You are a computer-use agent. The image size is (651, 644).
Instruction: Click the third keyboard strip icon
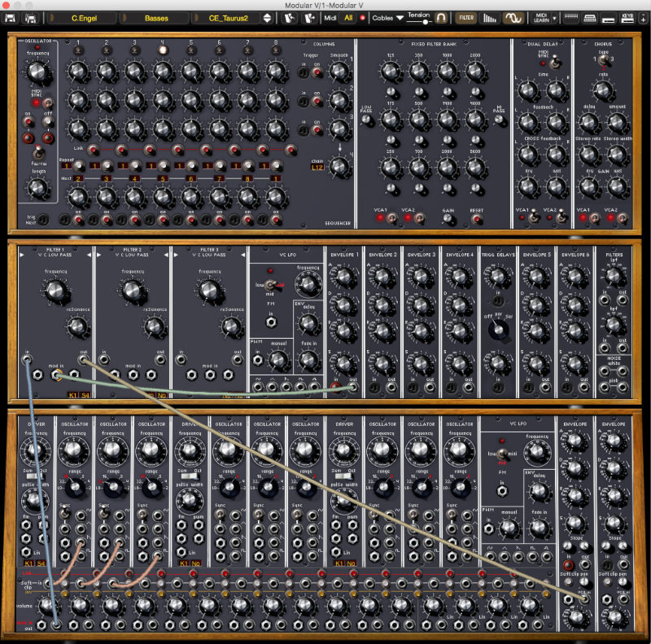608,19
